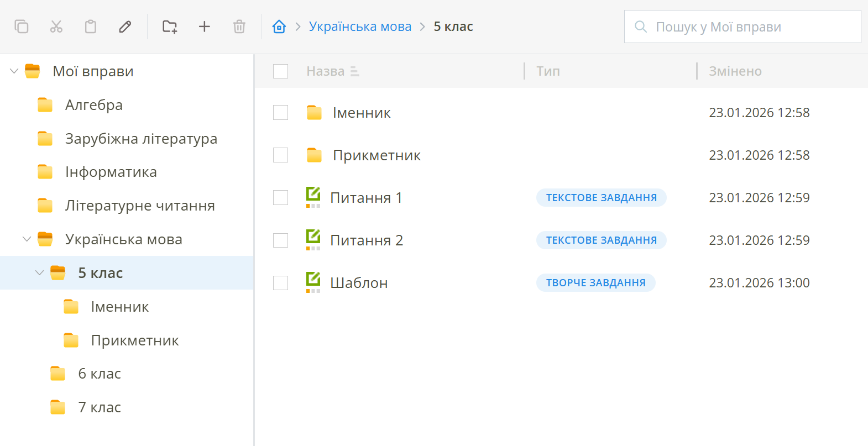Click Мої вправи root label in tree
The image size is (868, 446).
click(x=93, y=71)
